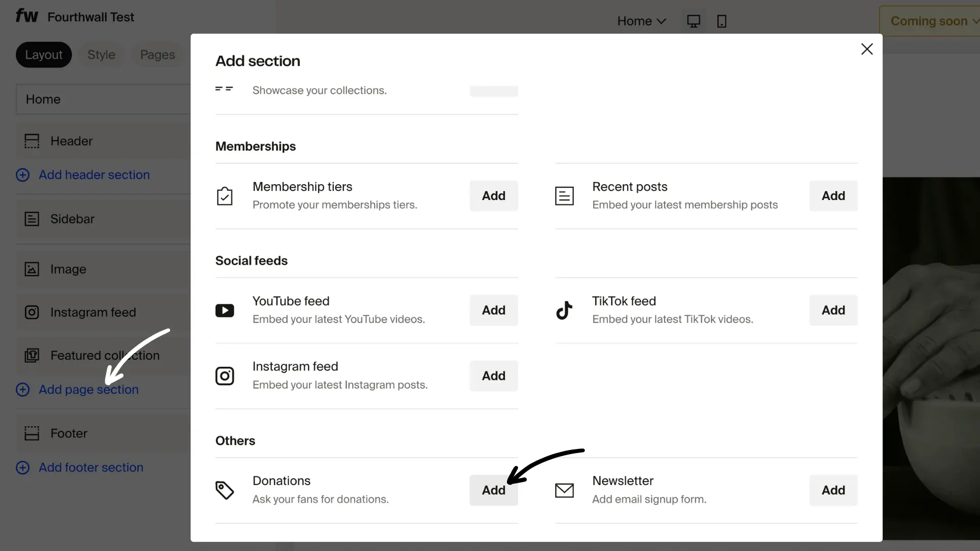Click the Instagram icon beside Instagram feed
980x551 pixels.
coord(225,376)
